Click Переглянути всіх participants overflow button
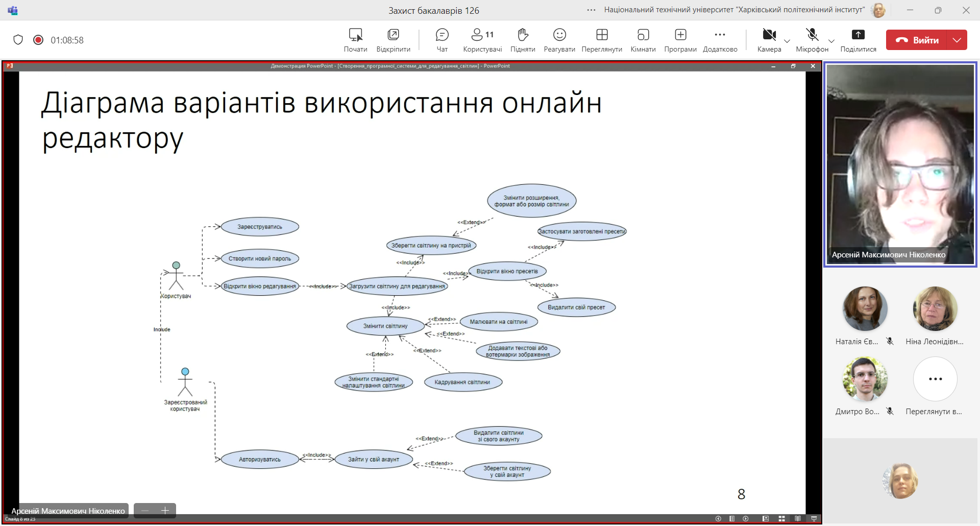The width and height of the screenshot is (980, 526). pos(935,379)
